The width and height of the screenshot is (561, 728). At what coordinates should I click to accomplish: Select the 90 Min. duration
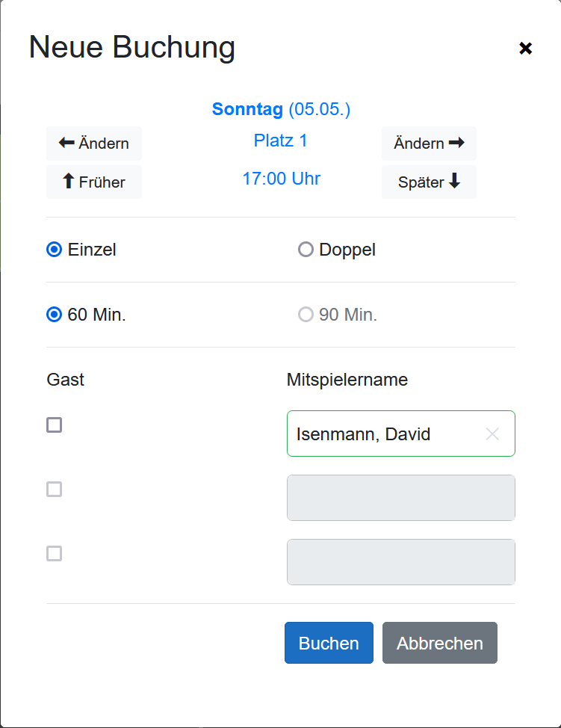[306, 315]
